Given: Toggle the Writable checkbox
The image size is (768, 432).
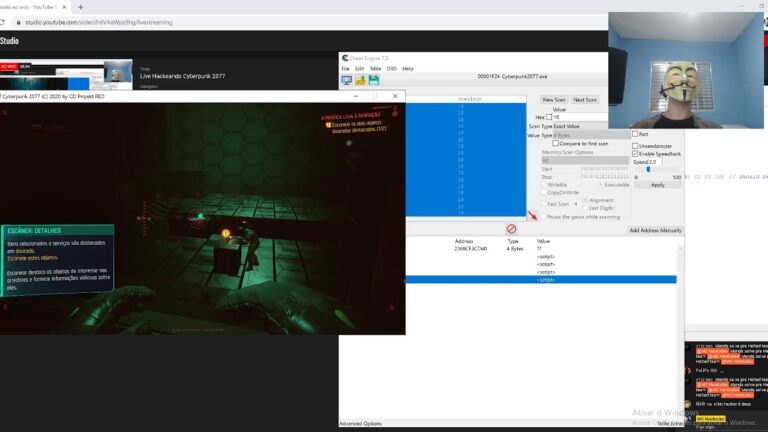Looking at the screenshot, I should [x=544, y=185].
